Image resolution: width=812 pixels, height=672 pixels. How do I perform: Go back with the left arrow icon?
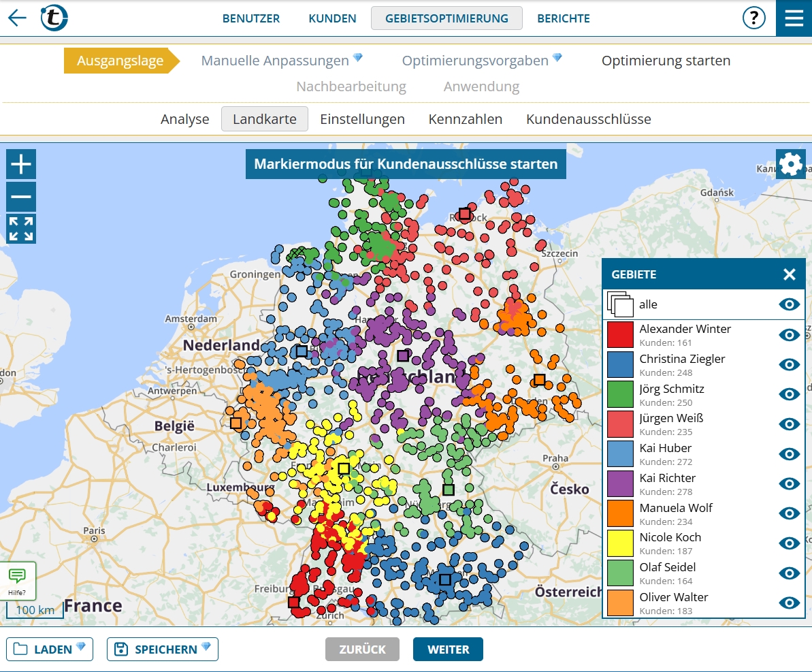pyautogui.click(x=17, y=18)
